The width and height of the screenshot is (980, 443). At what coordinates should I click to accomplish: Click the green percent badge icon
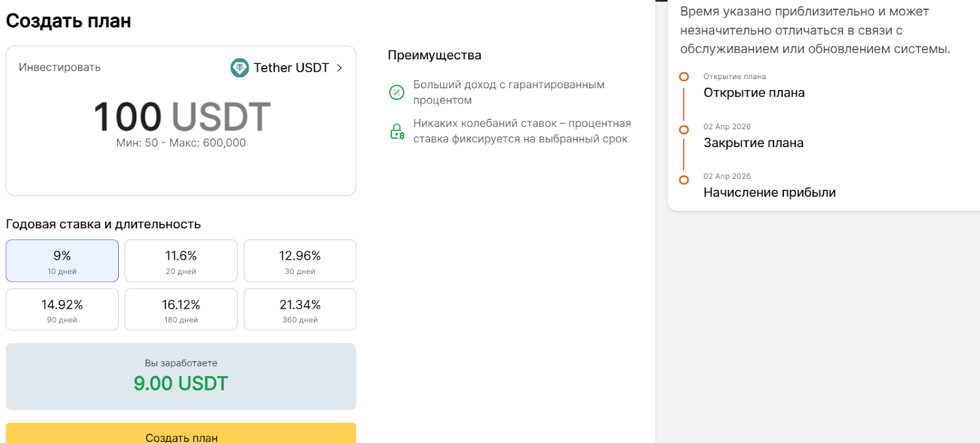397,93
